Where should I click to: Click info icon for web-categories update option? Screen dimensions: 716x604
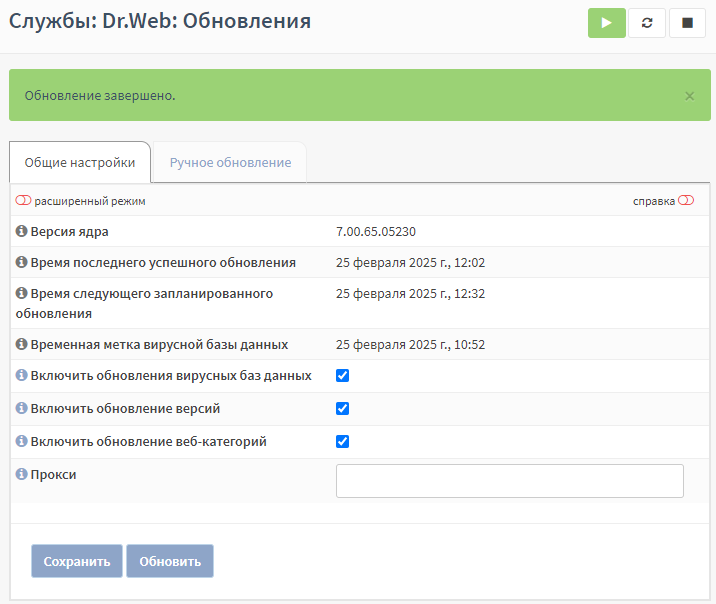point(21,441)
